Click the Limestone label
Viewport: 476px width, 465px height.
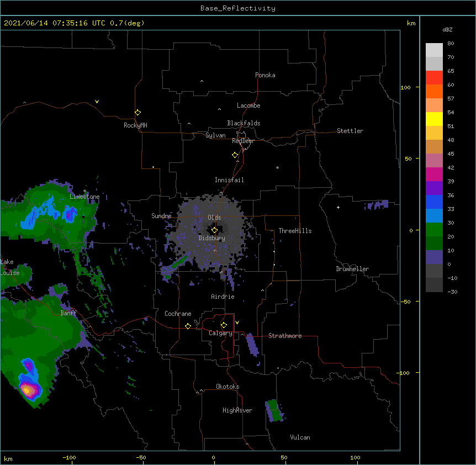84,197
